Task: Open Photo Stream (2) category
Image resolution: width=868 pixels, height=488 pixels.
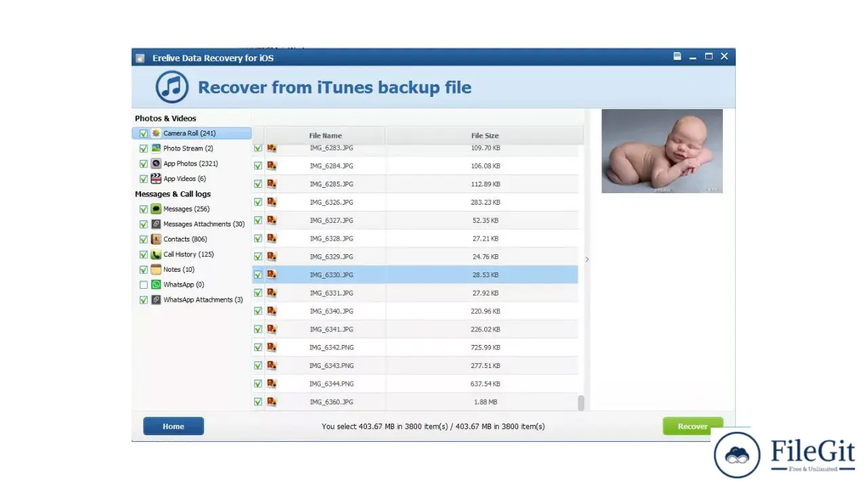Action: click(189, 148)
